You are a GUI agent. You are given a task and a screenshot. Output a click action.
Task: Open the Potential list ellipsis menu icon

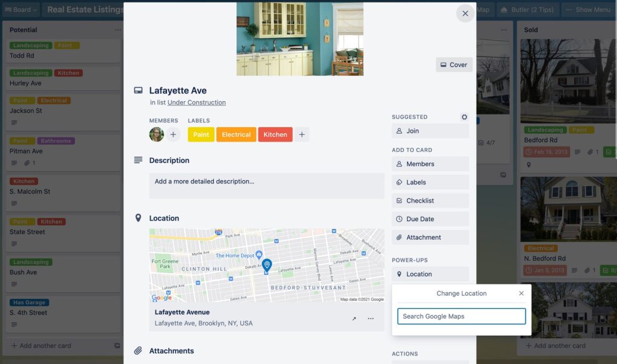118,30
